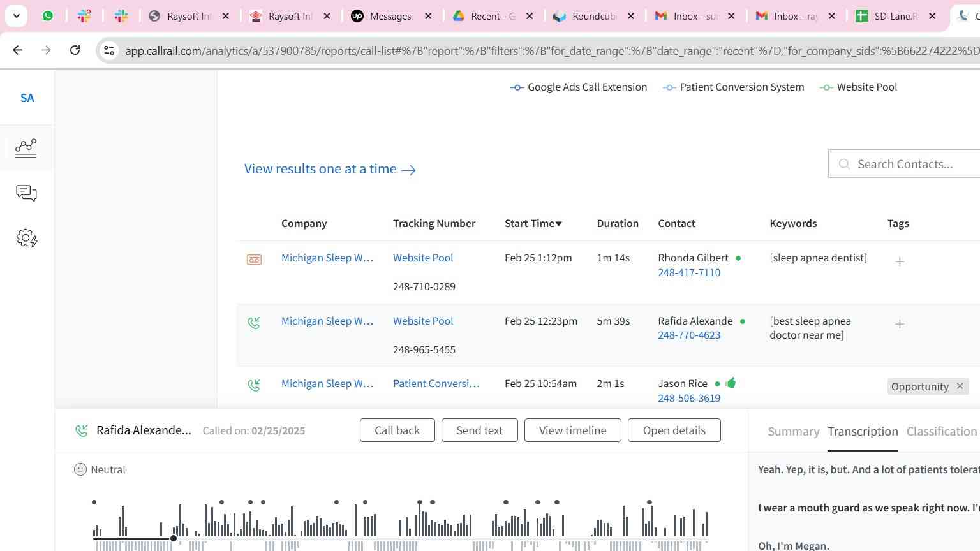Click the playhead on the call waveform
The image size is (980, 551).
click(174, 538)
